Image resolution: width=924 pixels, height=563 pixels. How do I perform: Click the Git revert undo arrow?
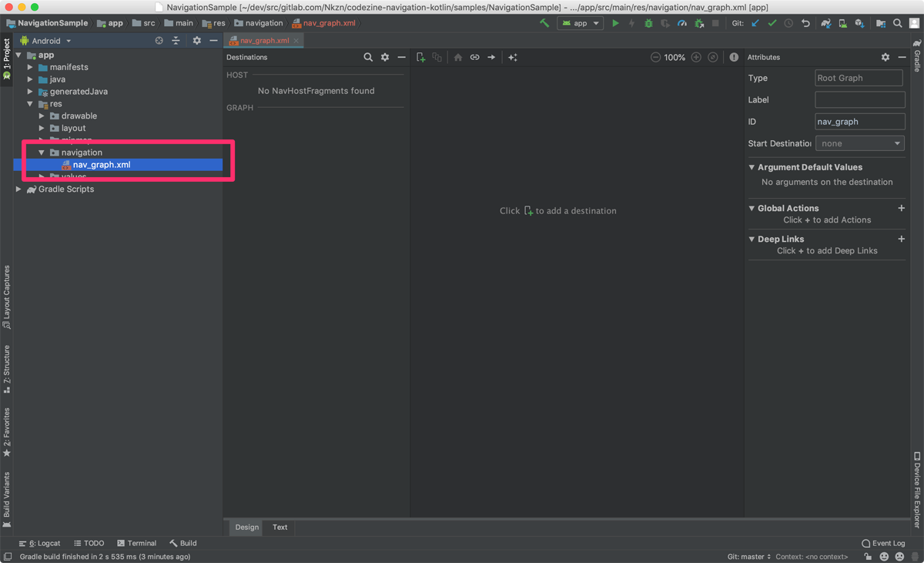[805, 23]
